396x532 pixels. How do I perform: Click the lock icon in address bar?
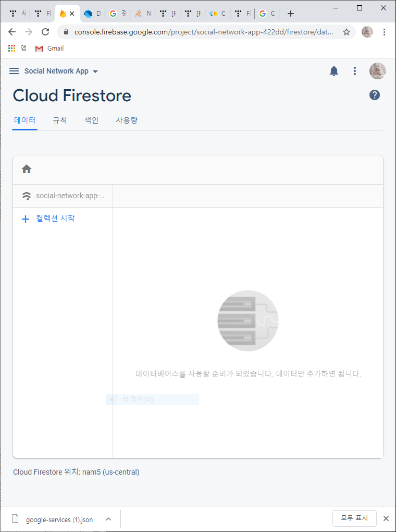[67, 32]
